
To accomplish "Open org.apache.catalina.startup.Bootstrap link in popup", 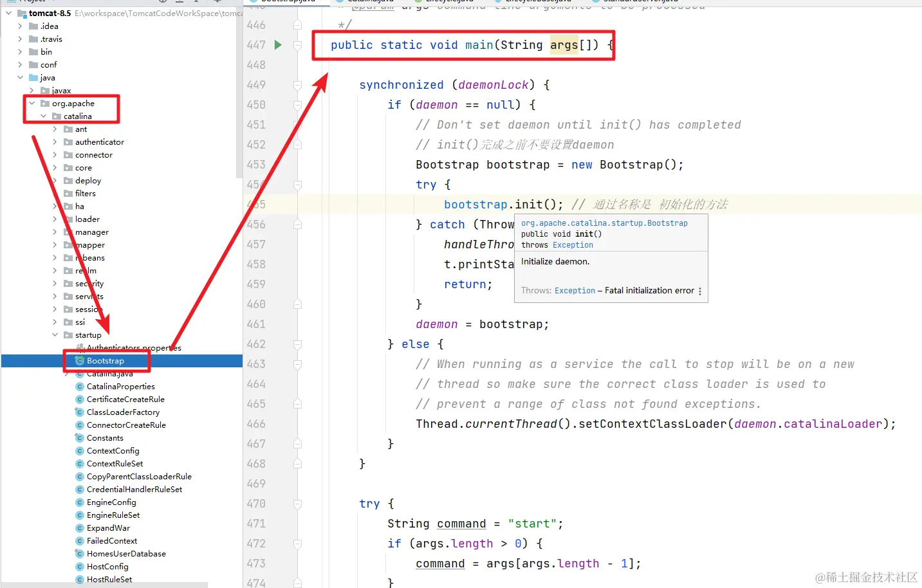I will point(604,223).
